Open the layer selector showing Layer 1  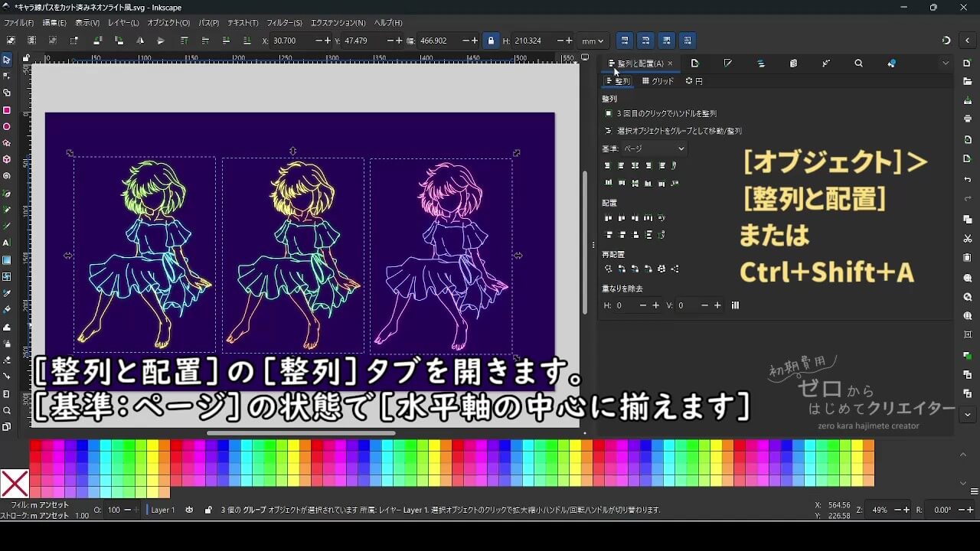click(163, 508)
